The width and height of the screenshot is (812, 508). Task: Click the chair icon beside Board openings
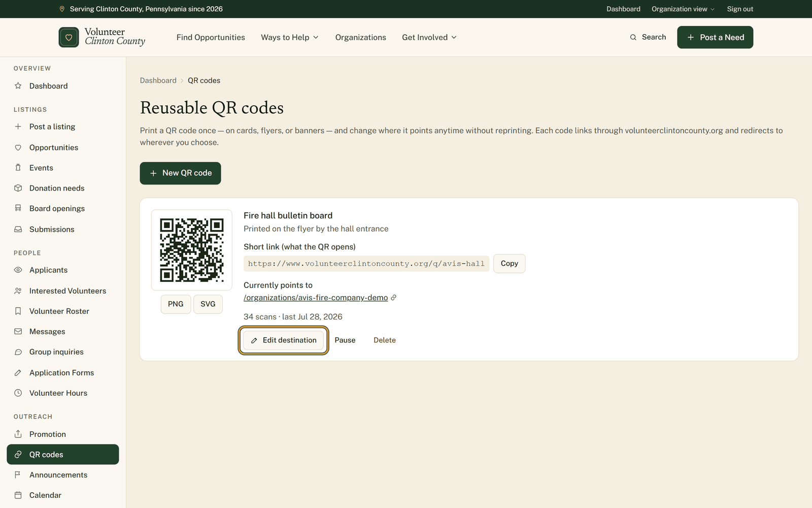18,208
